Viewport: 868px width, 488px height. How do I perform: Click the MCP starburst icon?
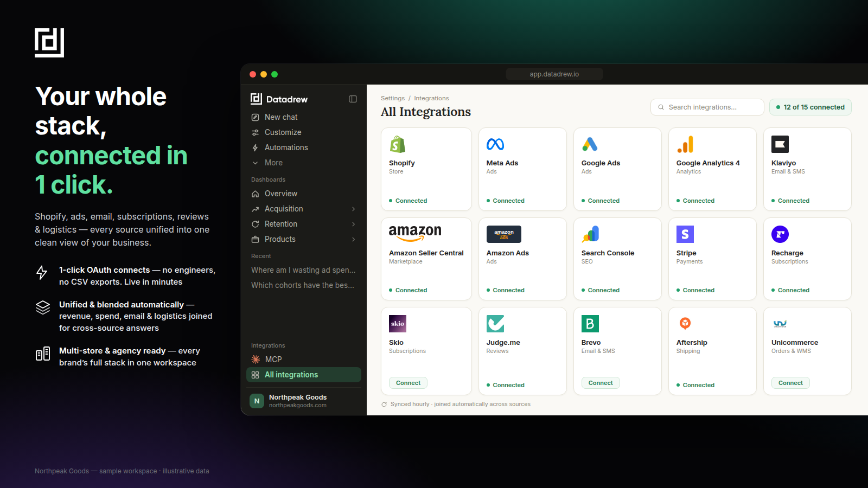click(x=256, y=359)
